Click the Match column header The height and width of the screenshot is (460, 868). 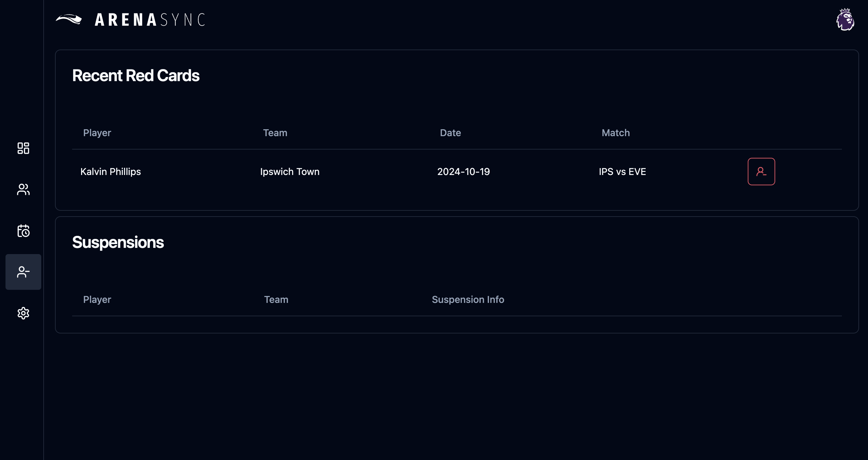[x=615, y=133]
